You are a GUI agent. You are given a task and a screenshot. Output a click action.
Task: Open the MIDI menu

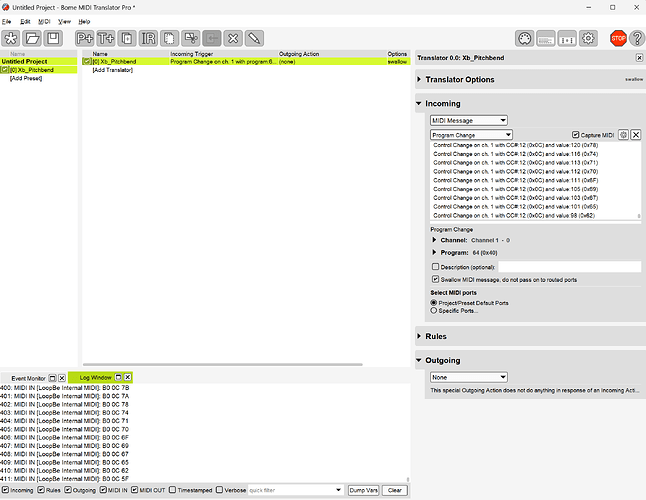tap(44, 21)
